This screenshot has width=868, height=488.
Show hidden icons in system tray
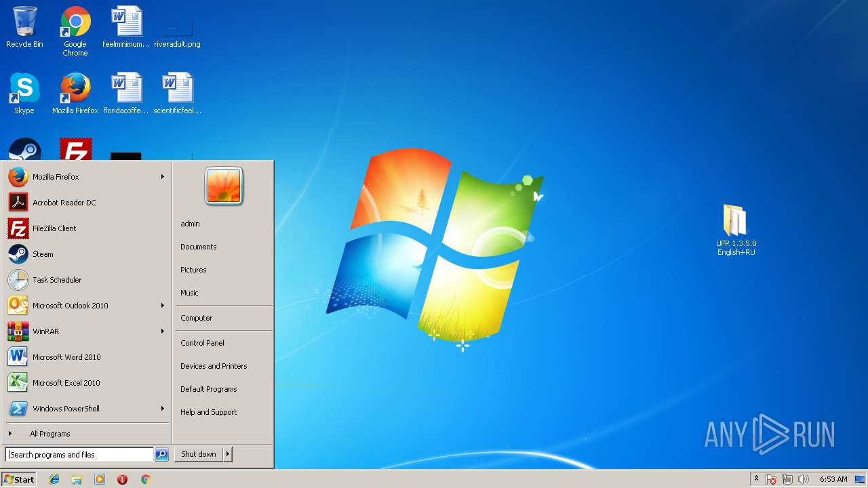(x=756, y=479)
